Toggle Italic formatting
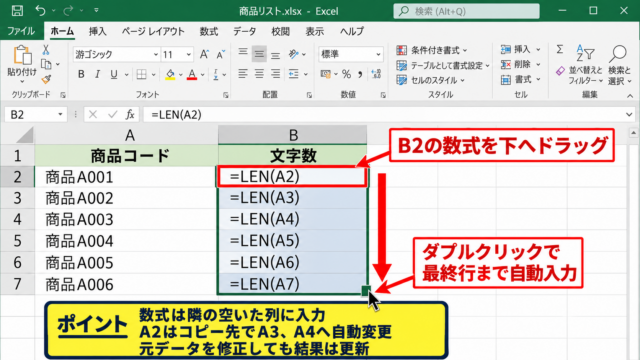Image resolution: width=640 pixels, height=360 pixels. (97, 74)
